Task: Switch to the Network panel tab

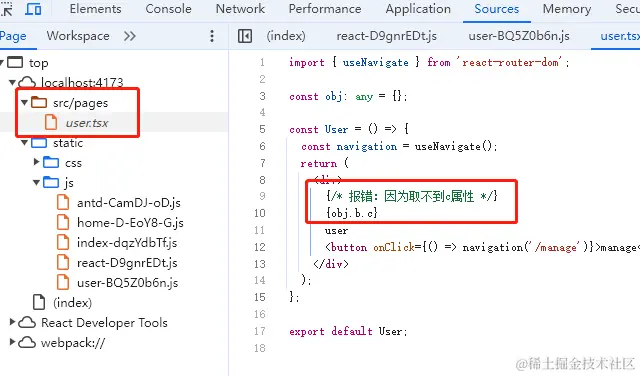Action: pyautogui.click(x=240, y=9)
